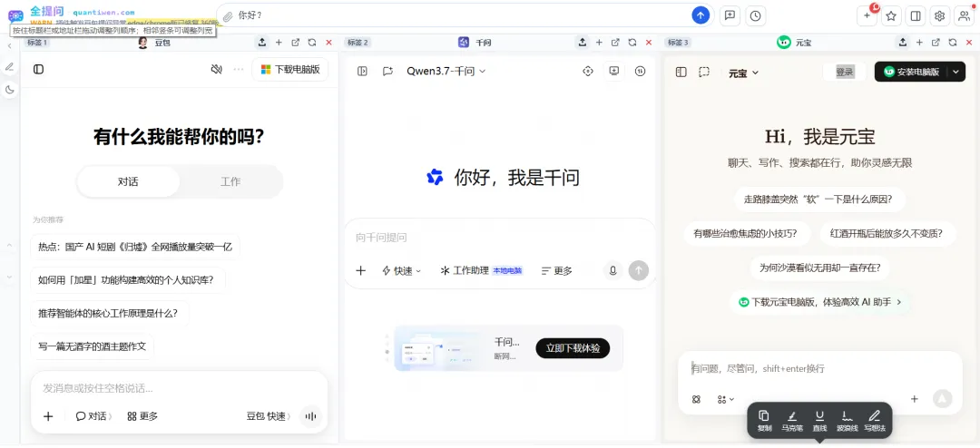Click the download desktop icon in Qwen header

(613, 72)
